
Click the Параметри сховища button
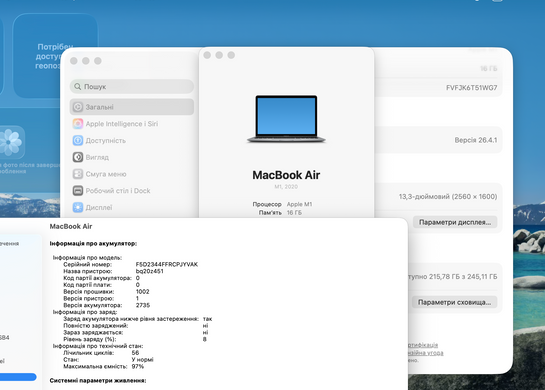click(455, 302)
